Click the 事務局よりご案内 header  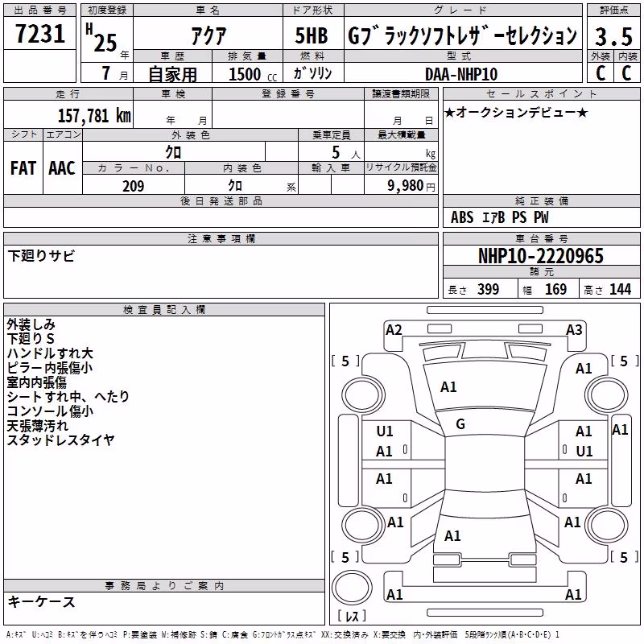coord(164,586)
